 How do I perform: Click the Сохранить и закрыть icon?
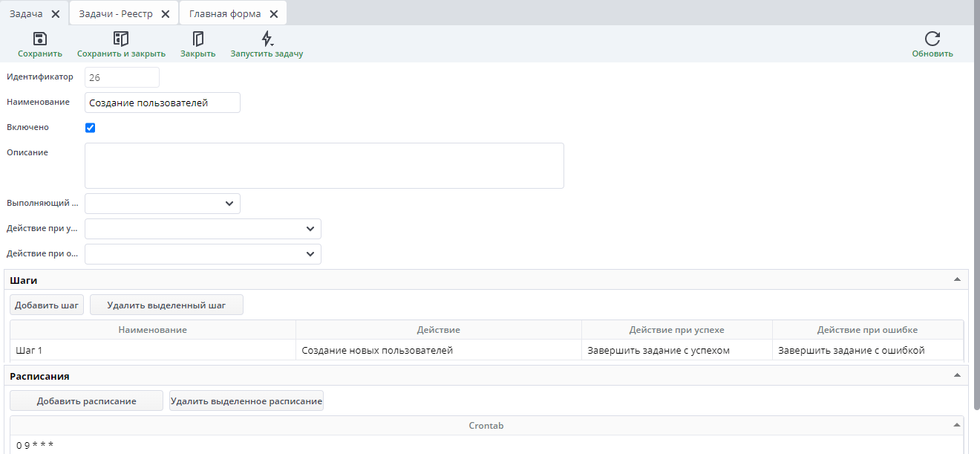coord(121,39)
